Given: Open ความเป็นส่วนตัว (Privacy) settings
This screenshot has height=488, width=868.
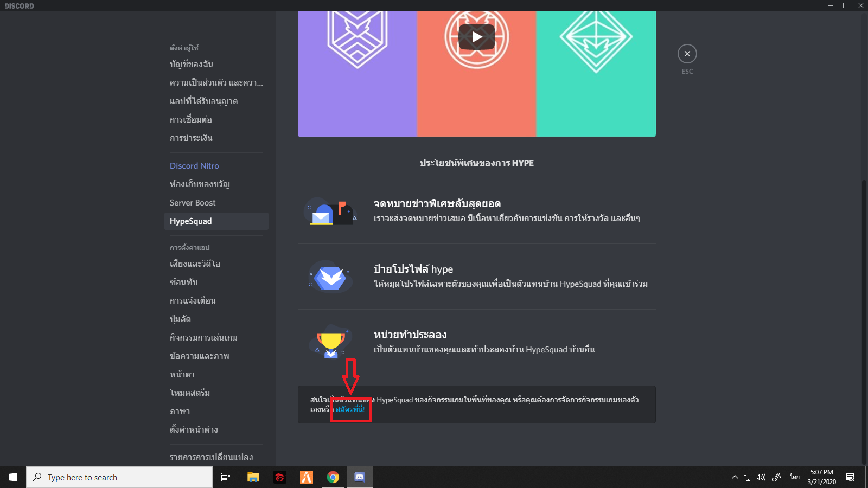Looking at the screenshot, I should (216, 82).
